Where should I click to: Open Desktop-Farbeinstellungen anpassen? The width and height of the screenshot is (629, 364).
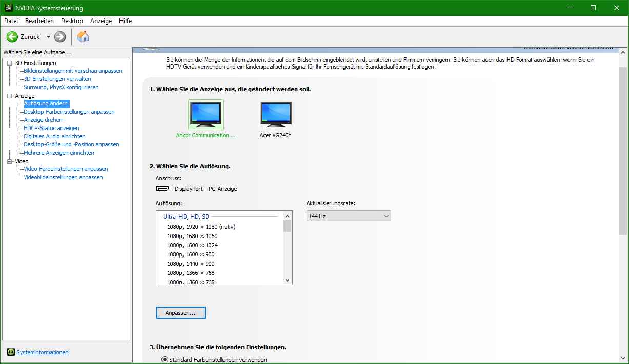tap(69, 112)
